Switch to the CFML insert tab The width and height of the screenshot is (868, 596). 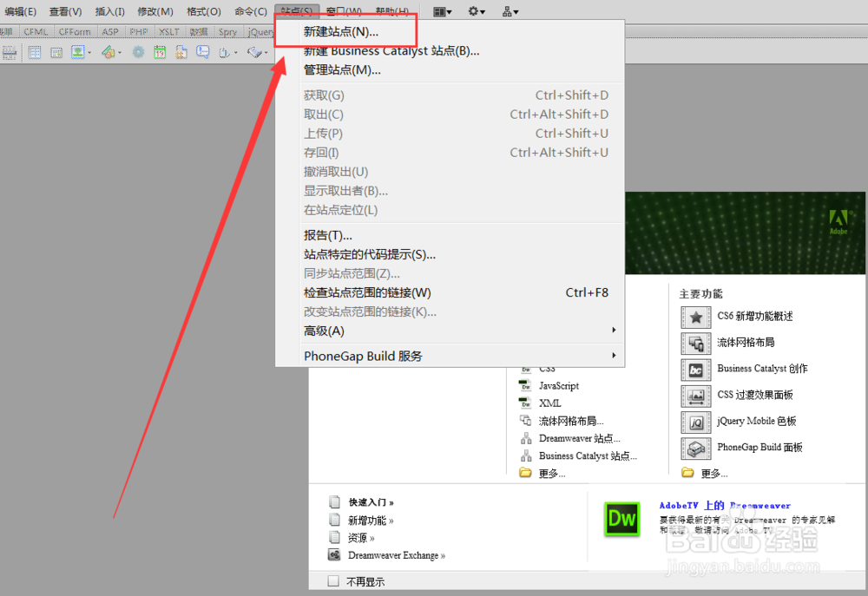pyautogui.click(x=36, y=32)
